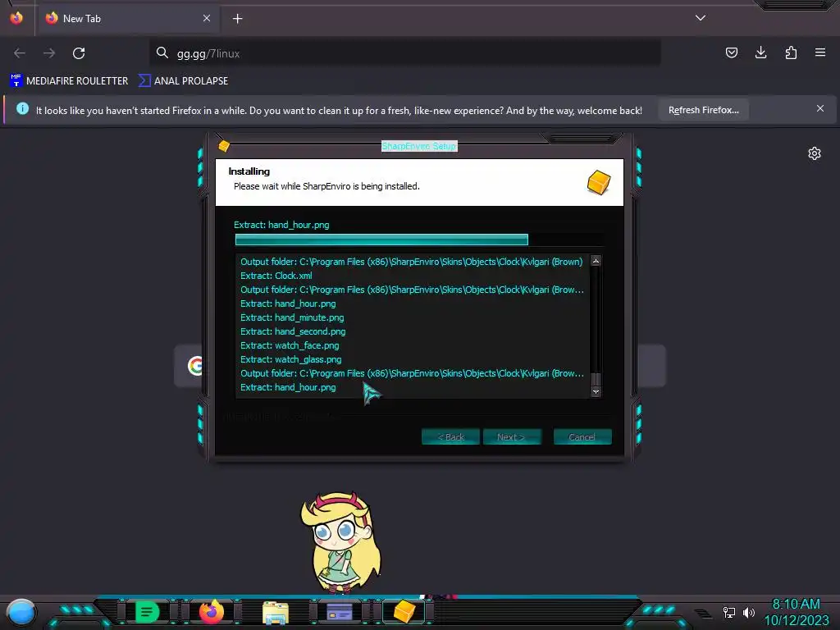Click the info icon in the notification bar

[22, 109]
